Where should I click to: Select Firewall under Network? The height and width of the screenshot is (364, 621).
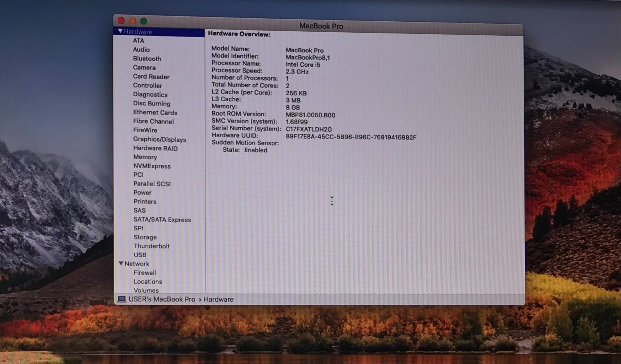145,272
